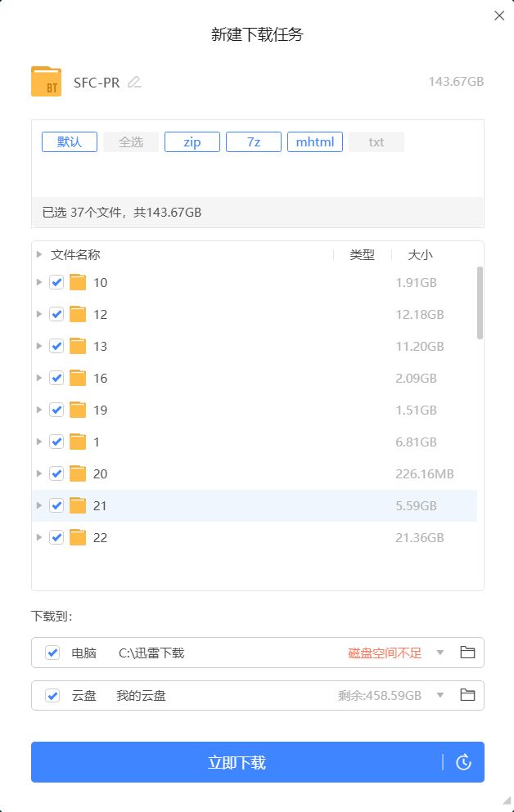
Task: Filter files by mhtml type
Action: [x=315, y=142]
